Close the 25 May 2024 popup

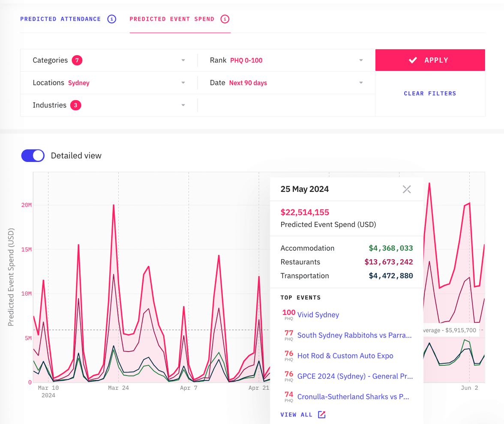(407, 189)
